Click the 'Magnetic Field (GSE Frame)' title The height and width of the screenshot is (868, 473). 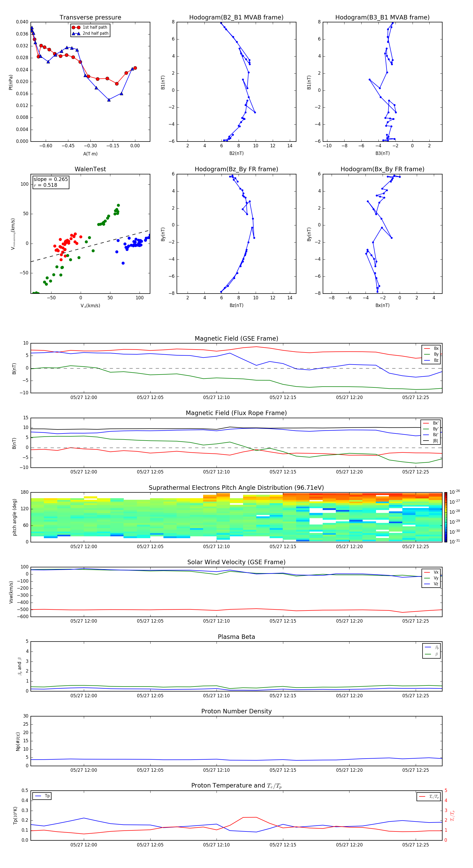[x=236, y=339]
